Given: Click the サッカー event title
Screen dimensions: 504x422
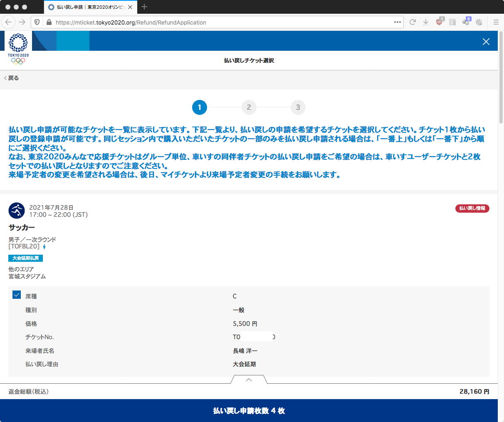Looking at the screenshot, I should (x=22, y=228).
